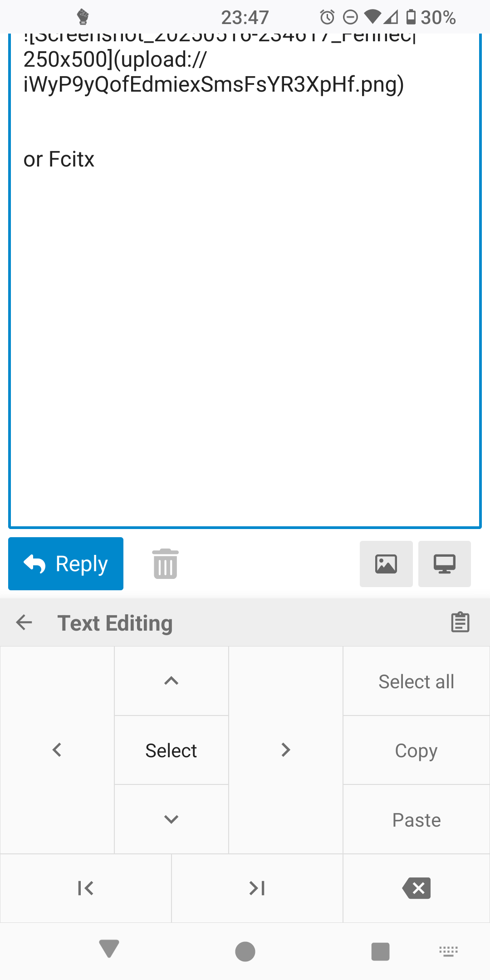This screenshot has width=490, height=980.
Task: Tap the backspace delete key
Action: 416,888
